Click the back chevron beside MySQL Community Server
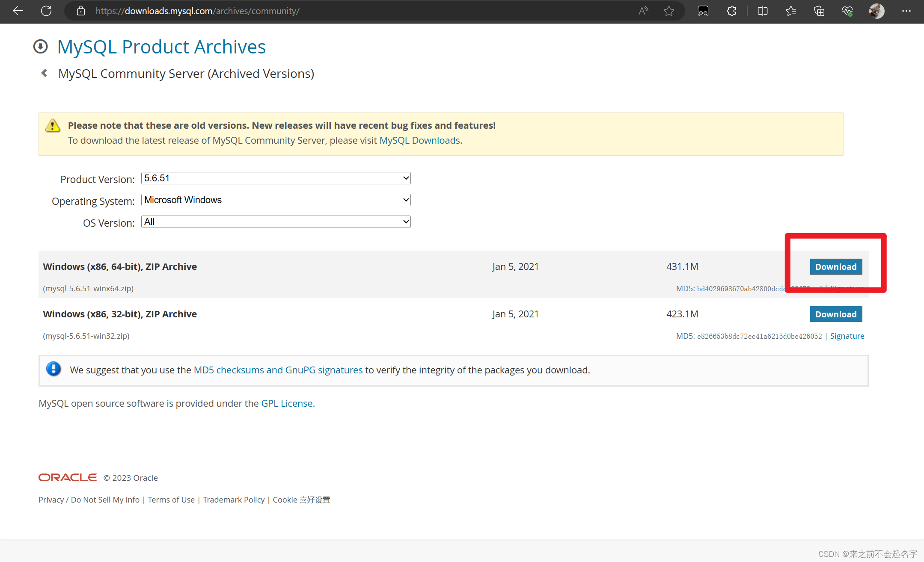The image size is (924, 562). point(45,73)
